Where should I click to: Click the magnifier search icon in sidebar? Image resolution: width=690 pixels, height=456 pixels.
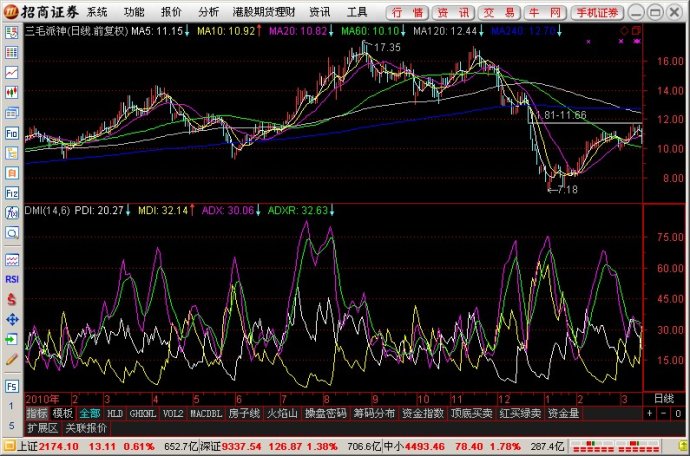click(11, 233)
